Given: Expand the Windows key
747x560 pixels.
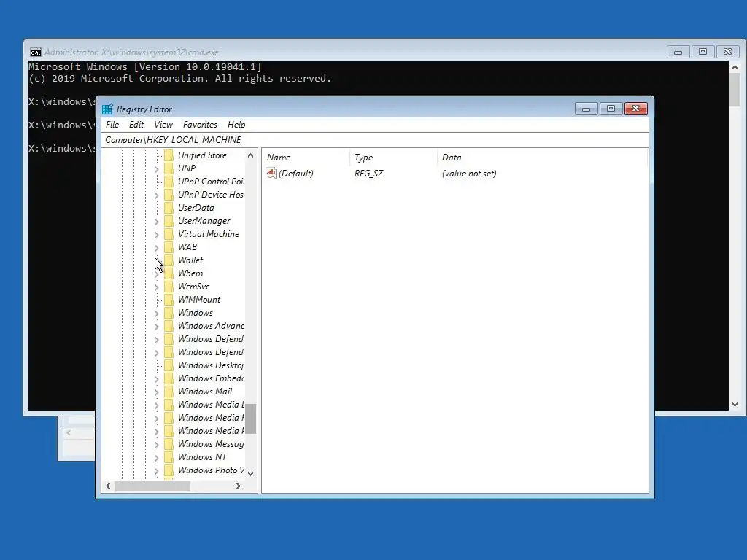Looking at the screenshot, I should [x=156, y=314].
